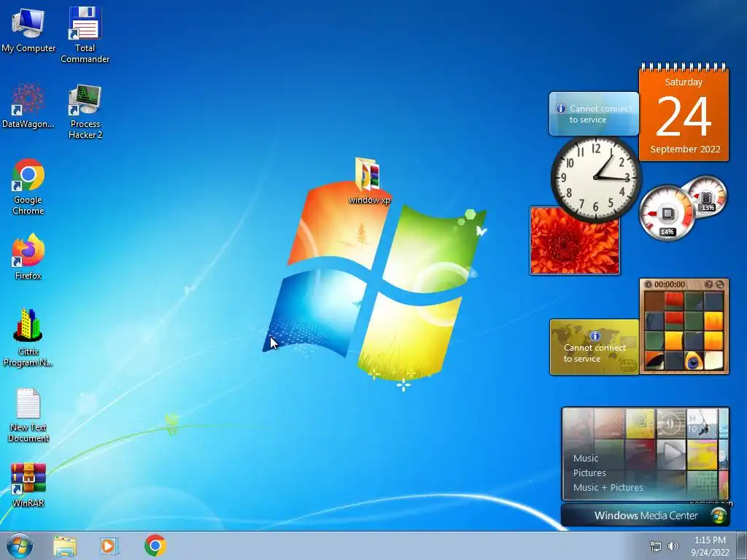Click the yellow currency gadget with map
747x560 pixels.
click(x=595, y=347)
